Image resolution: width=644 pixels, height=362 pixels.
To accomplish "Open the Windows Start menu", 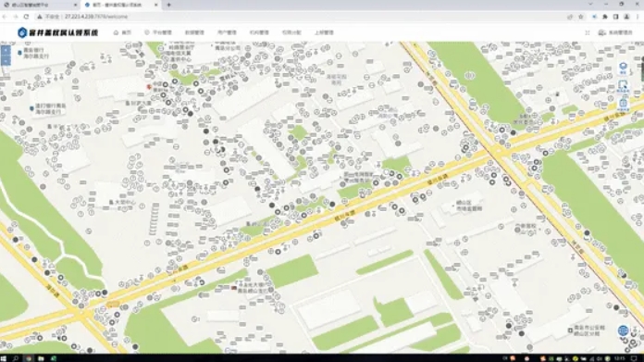I will point(4,358).
